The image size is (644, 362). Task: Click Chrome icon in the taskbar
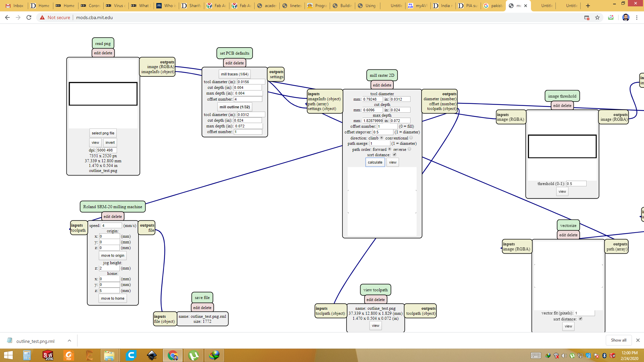[173, 355]
